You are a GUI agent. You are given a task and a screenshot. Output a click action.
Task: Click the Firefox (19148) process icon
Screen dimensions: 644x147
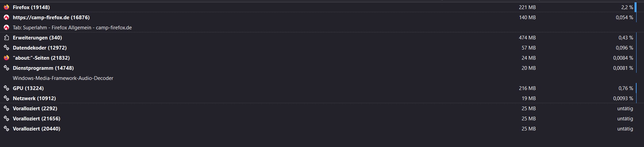click(x=6, y=7)
